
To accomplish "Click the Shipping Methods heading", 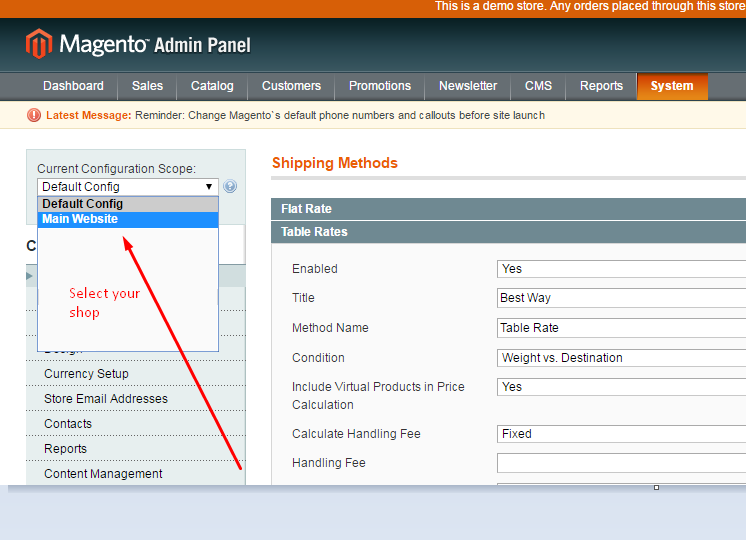I will [x=334, y=163].
